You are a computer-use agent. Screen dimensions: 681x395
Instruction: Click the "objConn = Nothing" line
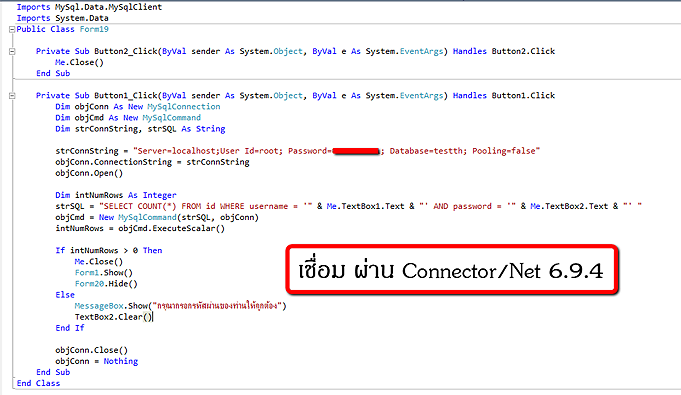point(96,361)
